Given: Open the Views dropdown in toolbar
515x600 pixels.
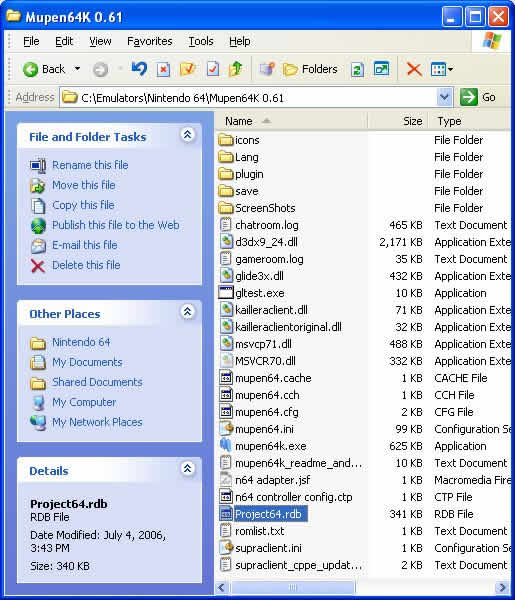Looking at the screenshot, I should [442, 69].
